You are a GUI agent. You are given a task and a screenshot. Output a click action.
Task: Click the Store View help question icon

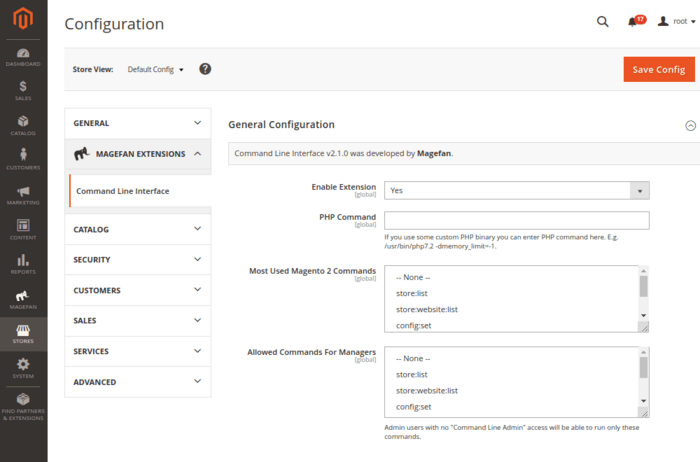(205, 69)
